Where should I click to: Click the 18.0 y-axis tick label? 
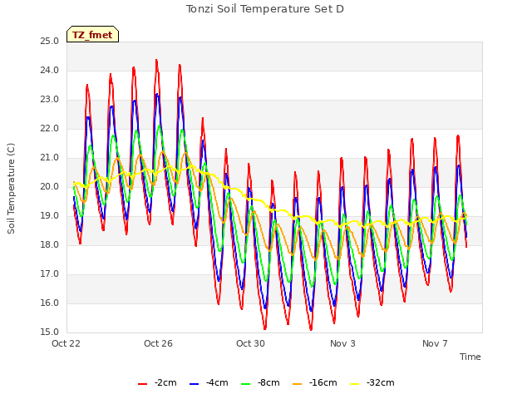(x=50, y=245)
